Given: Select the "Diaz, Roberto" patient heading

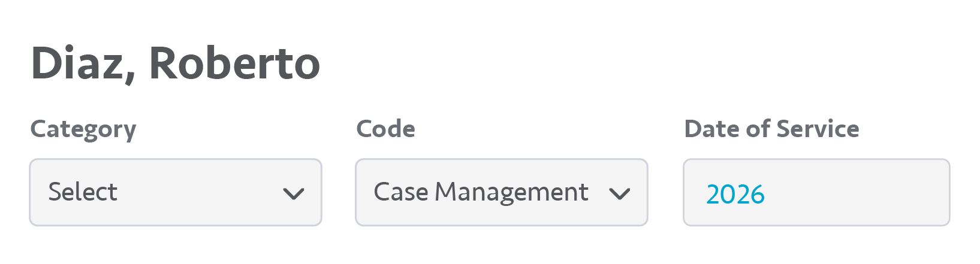Looking at the screenshot, I should pos(175,63).
